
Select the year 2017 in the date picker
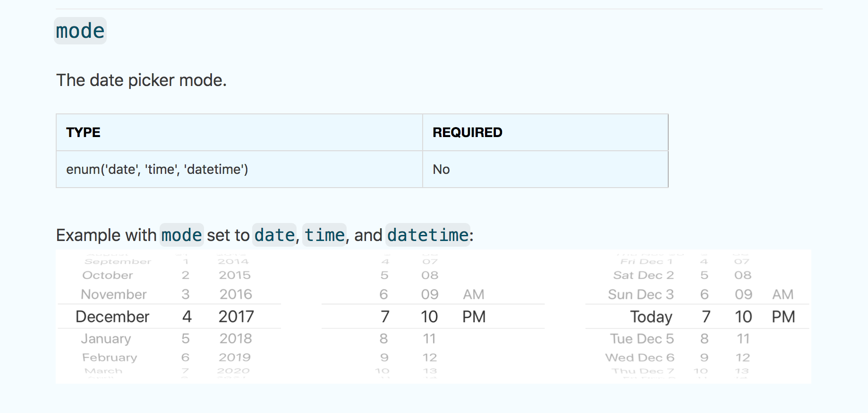[236, 317]
